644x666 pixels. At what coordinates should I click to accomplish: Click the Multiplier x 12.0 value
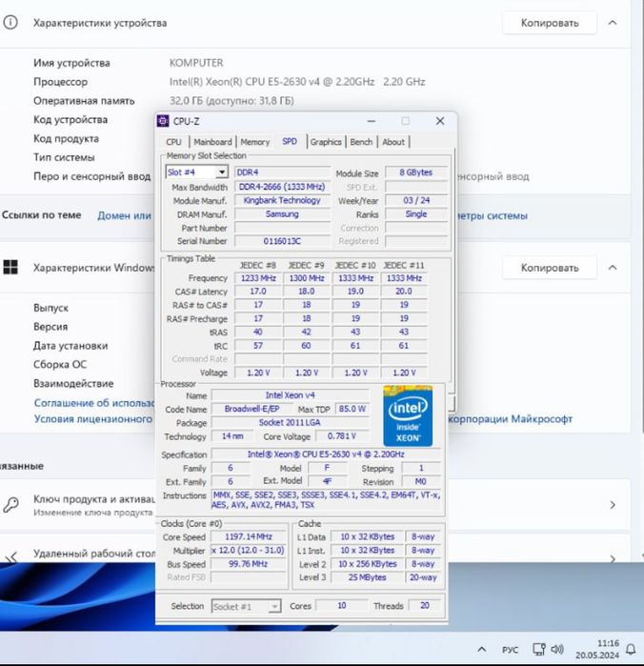click(x=249, y=551)
